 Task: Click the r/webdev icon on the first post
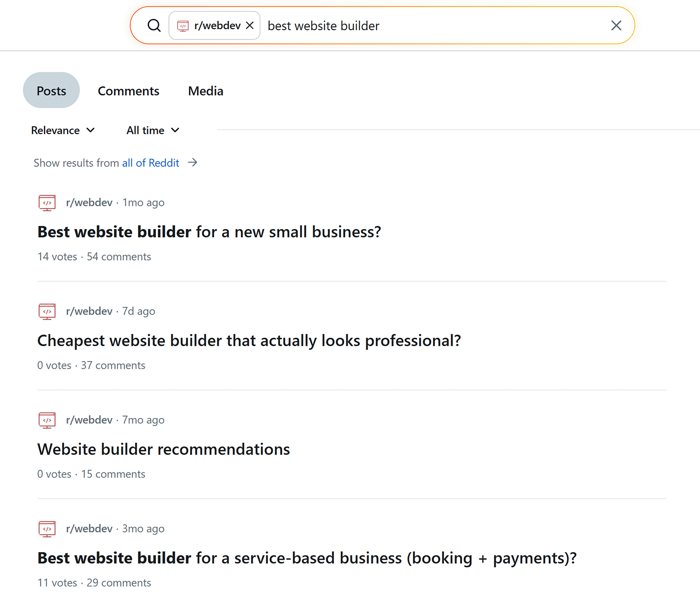tap(47, 202)
